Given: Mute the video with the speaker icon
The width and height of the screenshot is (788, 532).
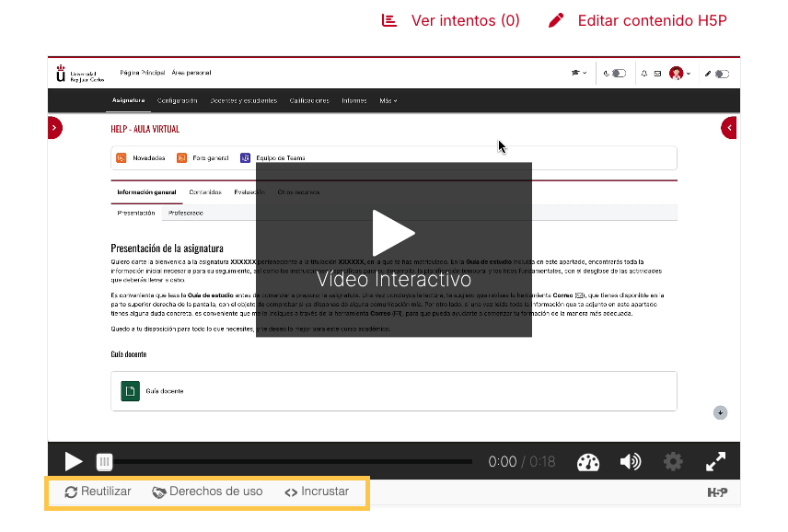Looking at the screenshot, I should (631, 461).
